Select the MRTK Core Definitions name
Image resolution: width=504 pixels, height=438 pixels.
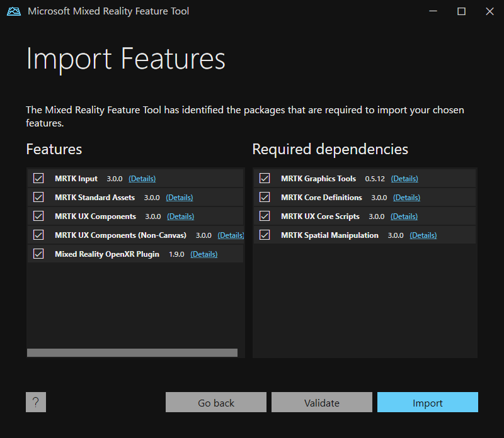pos(321,198)
